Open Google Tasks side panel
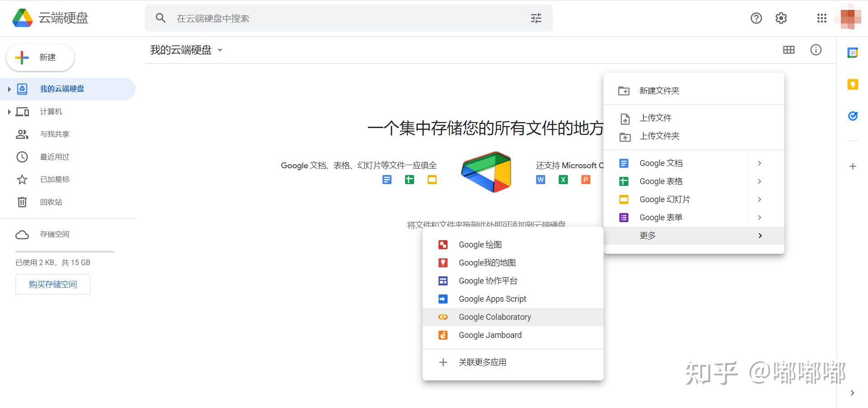 pos(853,116)
